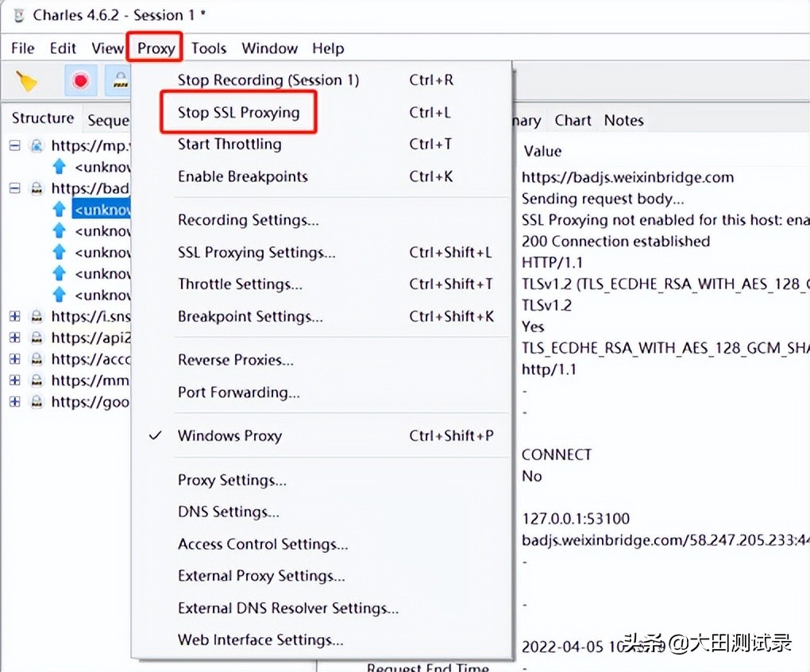
Task: Expand the https://acco host node
Action: 15,359
